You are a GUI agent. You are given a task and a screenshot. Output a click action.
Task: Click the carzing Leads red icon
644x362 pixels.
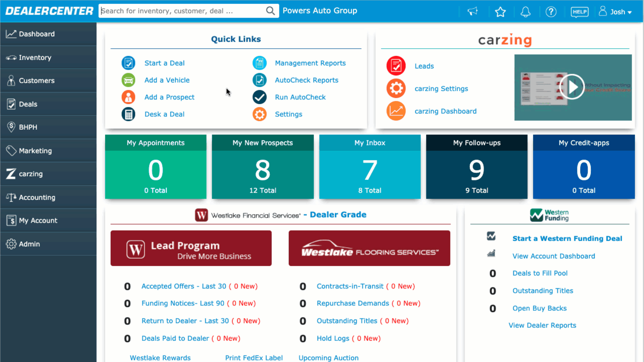tap(396, 66)
